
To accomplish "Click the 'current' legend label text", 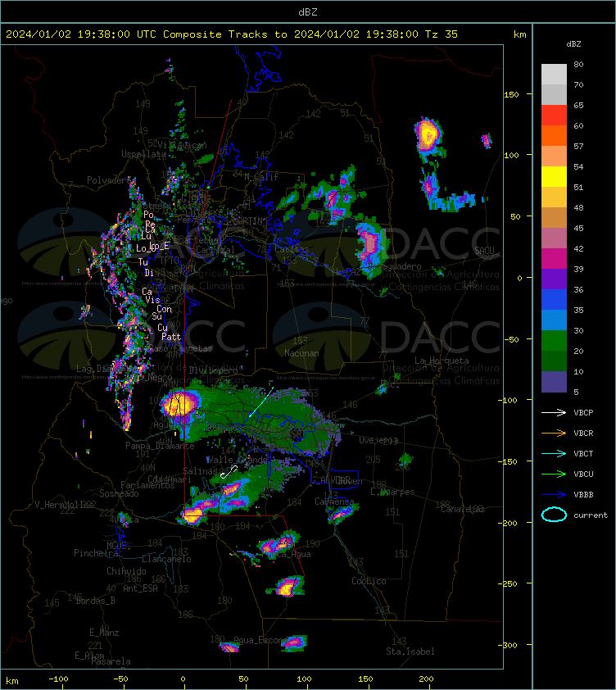I will tap(591, 515).
